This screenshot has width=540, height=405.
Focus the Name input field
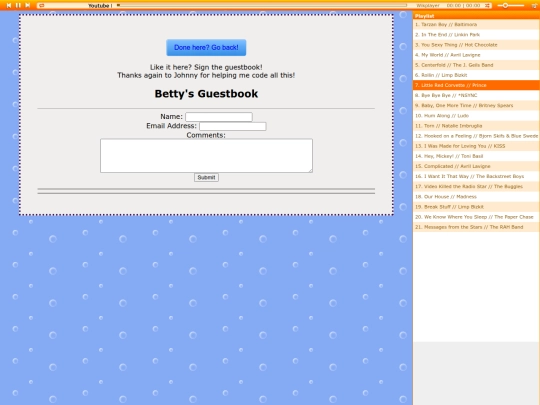click(x=219, y=117)
